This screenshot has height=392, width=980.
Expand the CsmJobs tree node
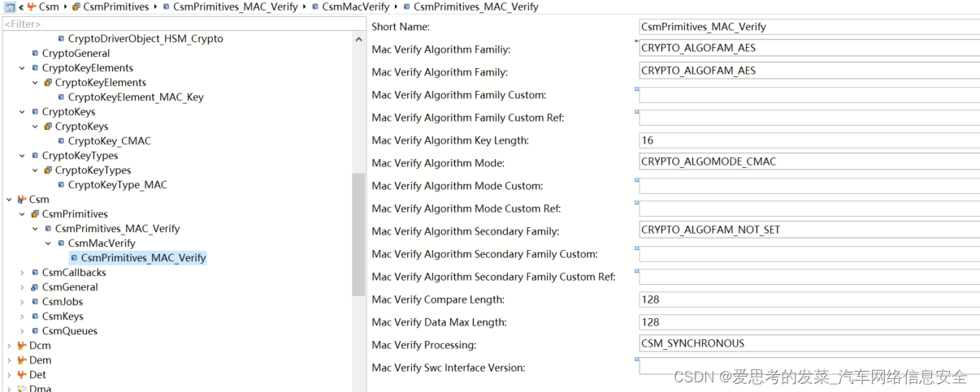pos(22,302)
